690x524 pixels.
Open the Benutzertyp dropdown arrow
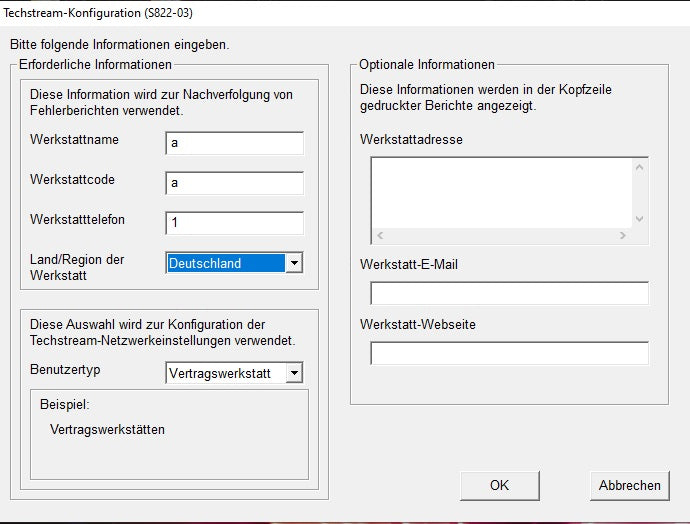294,373
